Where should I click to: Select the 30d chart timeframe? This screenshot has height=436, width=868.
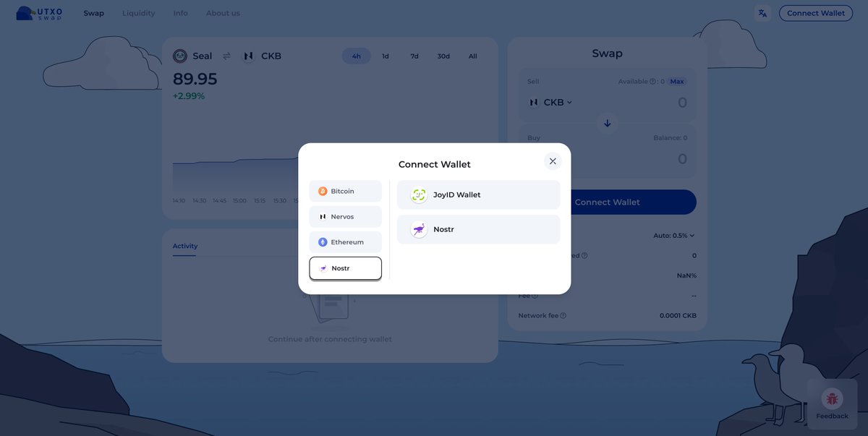443,56
